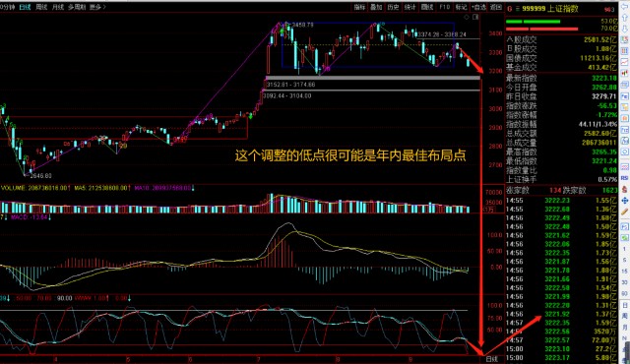Switch to 周线 weekly period

[41, 7]
